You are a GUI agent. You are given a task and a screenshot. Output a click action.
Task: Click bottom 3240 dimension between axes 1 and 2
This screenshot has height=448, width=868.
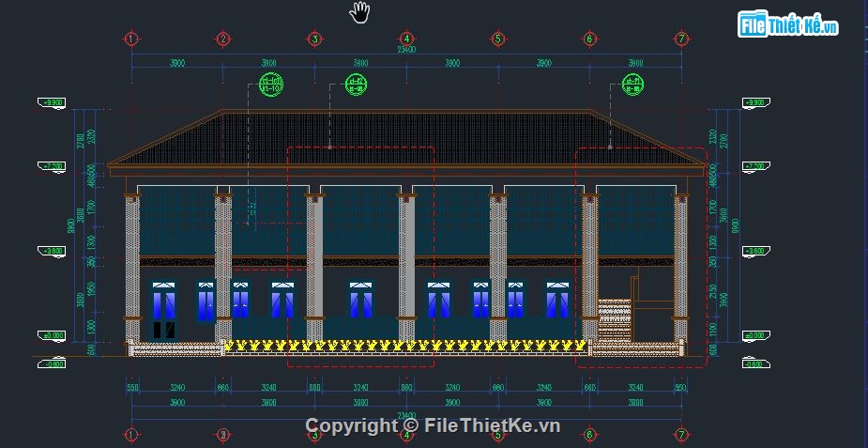[x=177, y=388]
